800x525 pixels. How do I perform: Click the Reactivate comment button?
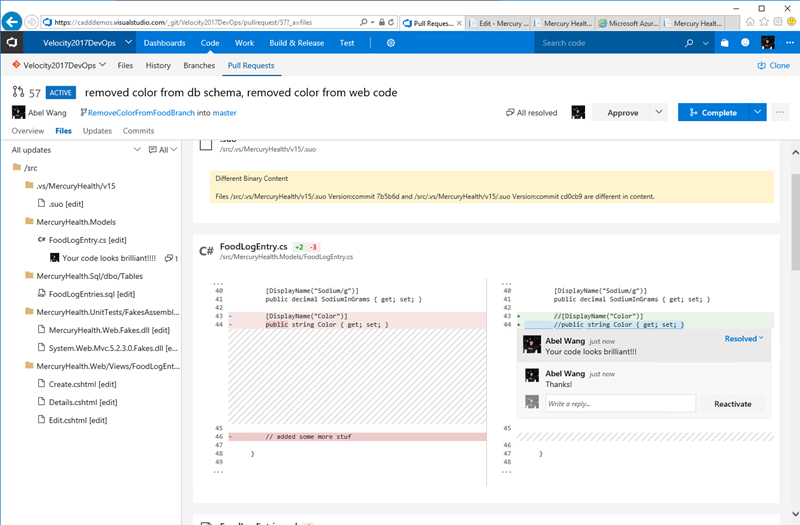click(x=733, y=404)
